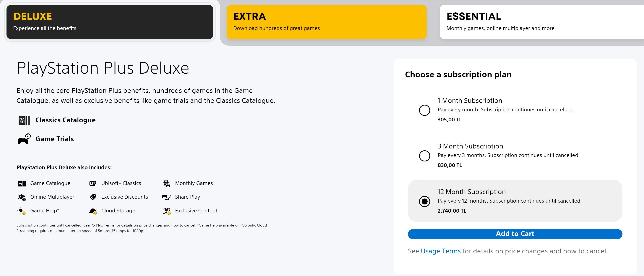The height and width of the screenshot is (276, 644).
Task: Click the Cloud Storage icon
Action: coord(93,211)
